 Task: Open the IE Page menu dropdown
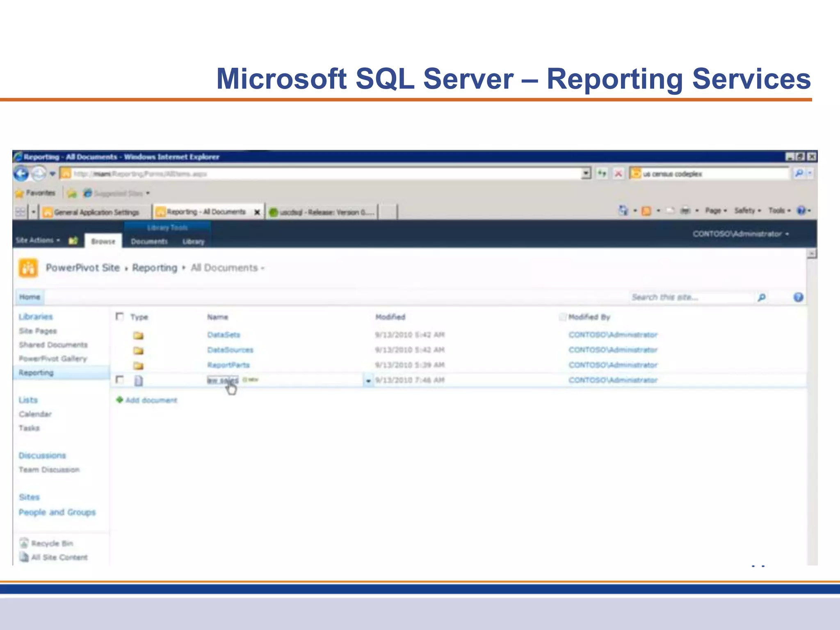(x=716, y=210)
